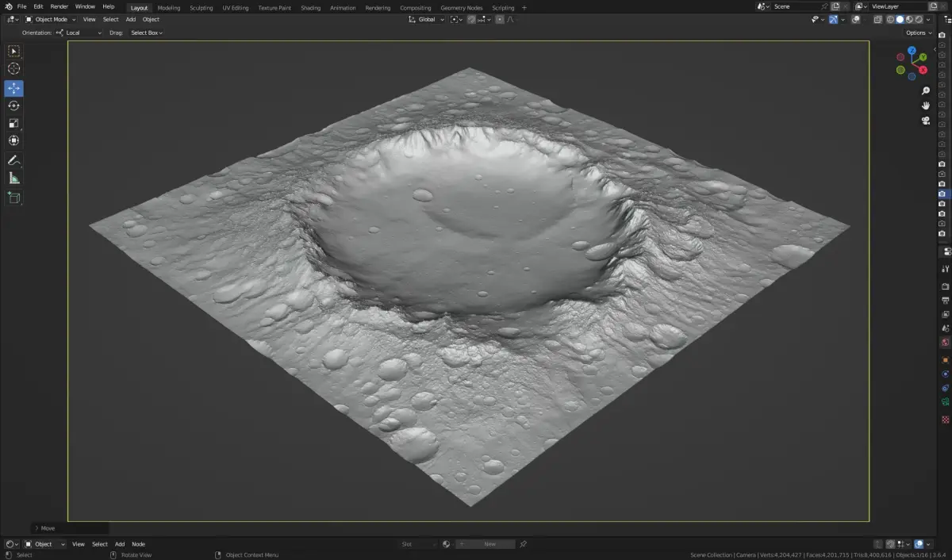Screen dimensions: 952x560
Task: Pick the Scale tool
Action: (x=13, y=123)
